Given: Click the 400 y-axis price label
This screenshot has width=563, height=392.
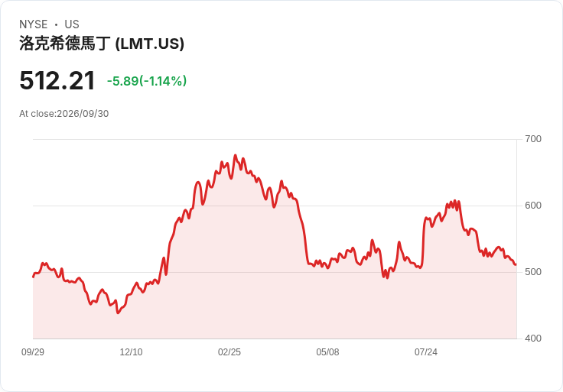Looking at the screenshot, I should pyautogui.click(x=533, y=339).
